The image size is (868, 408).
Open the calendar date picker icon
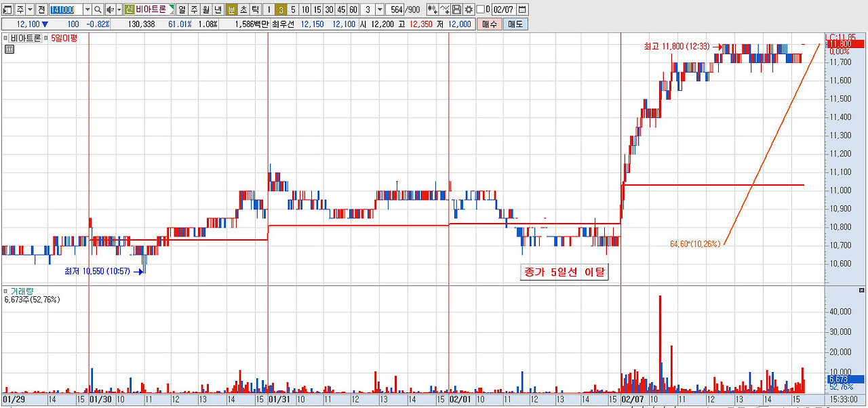coord(522,9)
